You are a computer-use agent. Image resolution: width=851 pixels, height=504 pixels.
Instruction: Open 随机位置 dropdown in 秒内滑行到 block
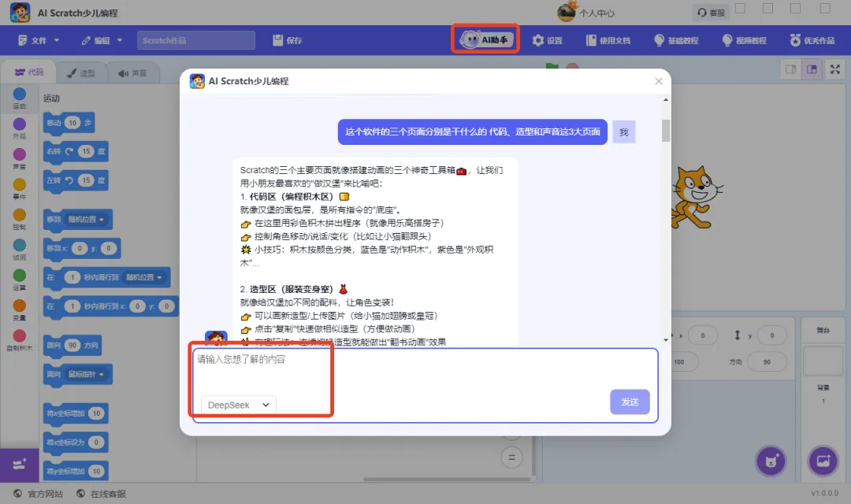pos(144,277)
